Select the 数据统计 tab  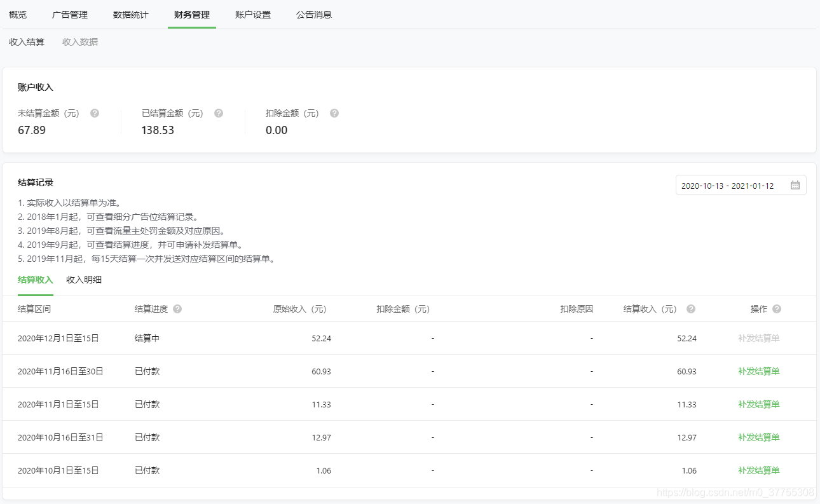tap(130, 14)
